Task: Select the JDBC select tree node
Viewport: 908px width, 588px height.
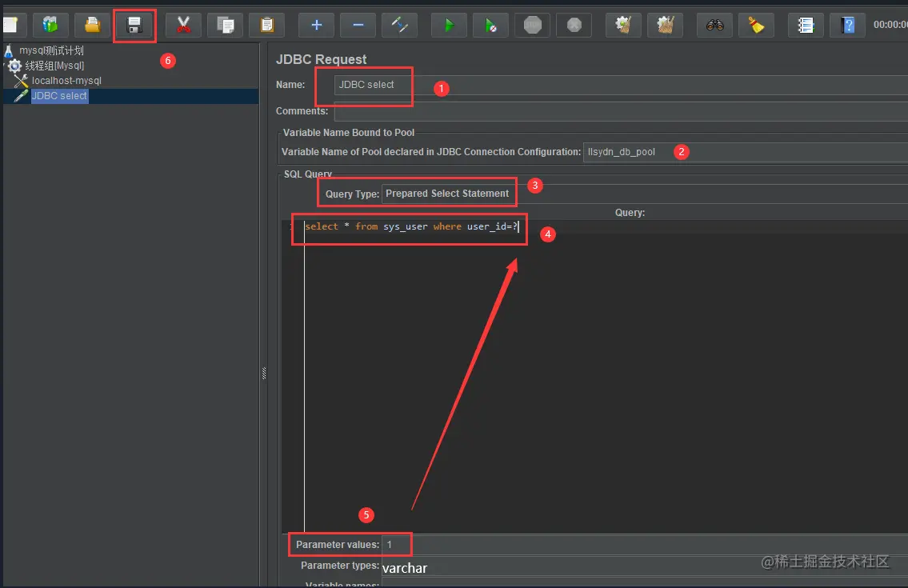Action: [59, 95]
